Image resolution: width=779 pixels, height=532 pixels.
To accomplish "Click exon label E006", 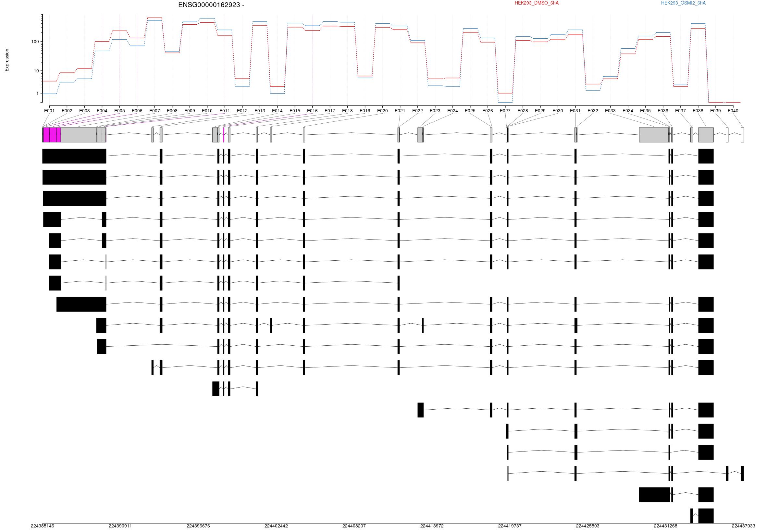I will tap(137, 111).
